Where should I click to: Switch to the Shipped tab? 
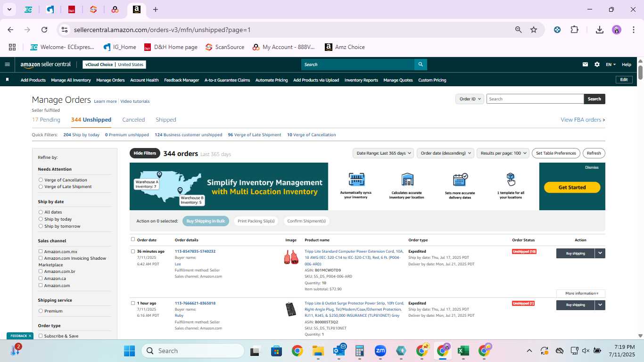click(x=166, y=120)
